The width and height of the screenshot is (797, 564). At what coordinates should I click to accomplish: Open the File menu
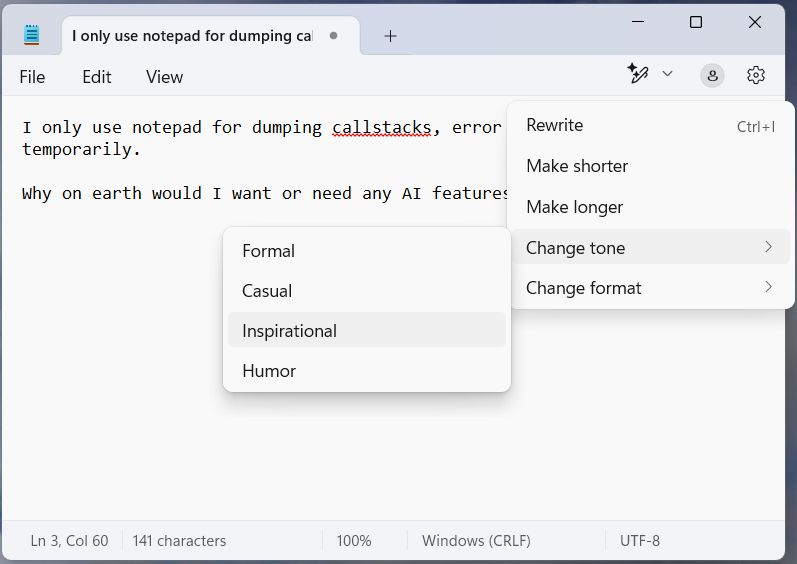(32, 77)
